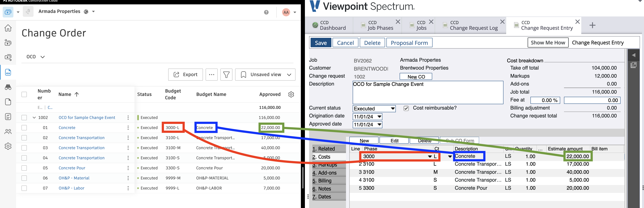Image resolution: width=644 pixels, height=208 pixels.
Task: Click the Cancel button in Spectrum
Action: click(x=345, y=43)
